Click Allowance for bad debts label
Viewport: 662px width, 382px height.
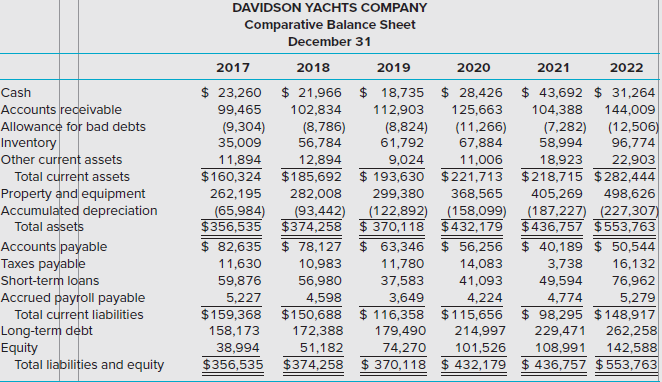click(73, 127)
